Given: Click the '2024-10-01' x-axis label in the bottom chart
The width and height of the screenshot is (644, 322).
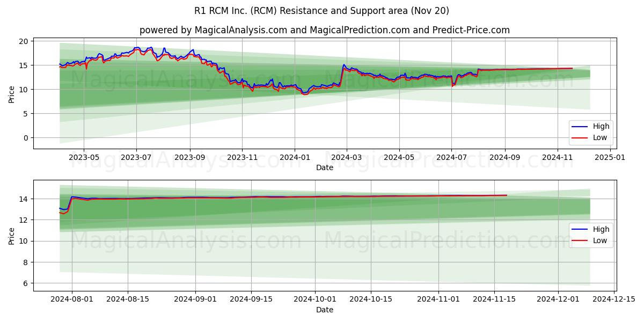Looking at the screenshot, I should (x=314, y=300).
